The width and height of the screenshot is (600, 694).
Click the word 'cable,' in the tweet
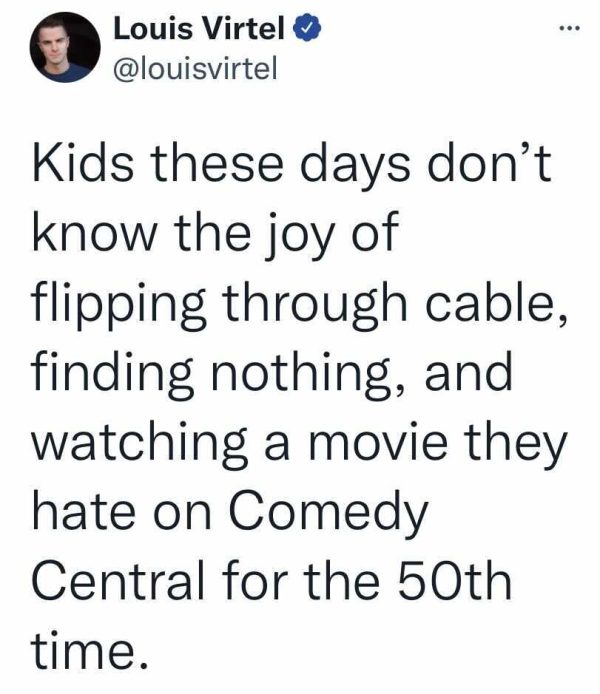(x=495, y=305)
